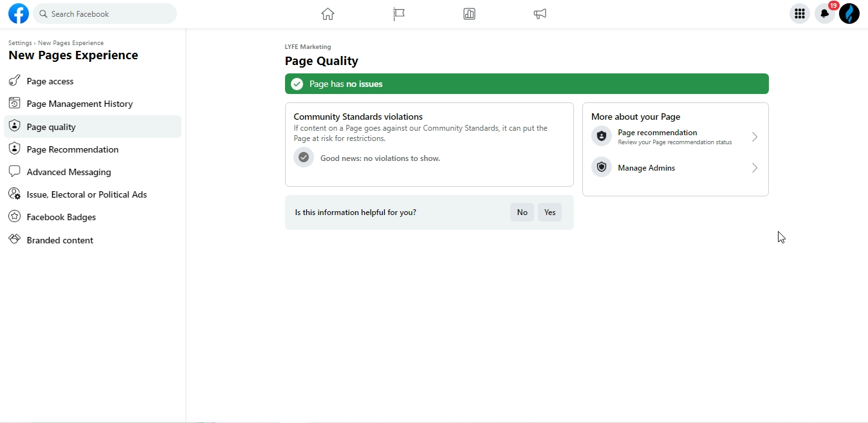This screenshot has width=868, height=423.
Task: Click the search magnifier icon
Action: 43,14
